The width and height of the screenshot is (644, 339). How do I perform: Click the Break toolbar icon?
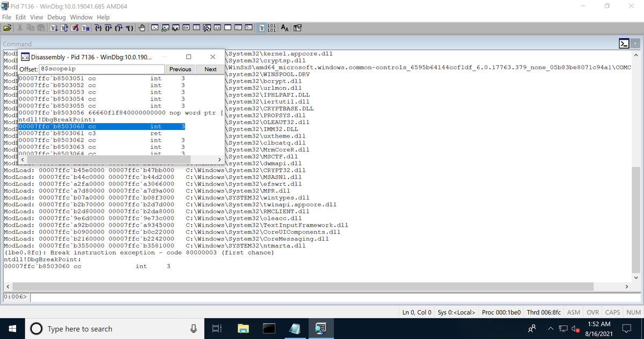click(x=85, y=27)
